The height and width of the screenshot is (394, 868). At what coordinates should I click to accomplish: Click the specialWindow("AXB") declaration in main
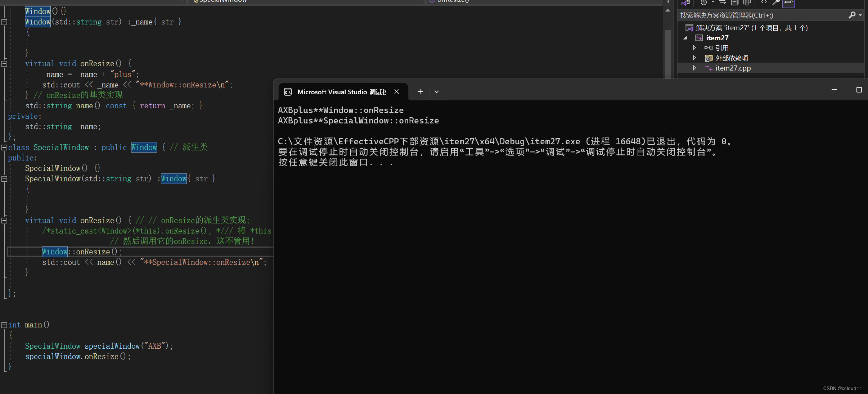[x=99, y=346]
